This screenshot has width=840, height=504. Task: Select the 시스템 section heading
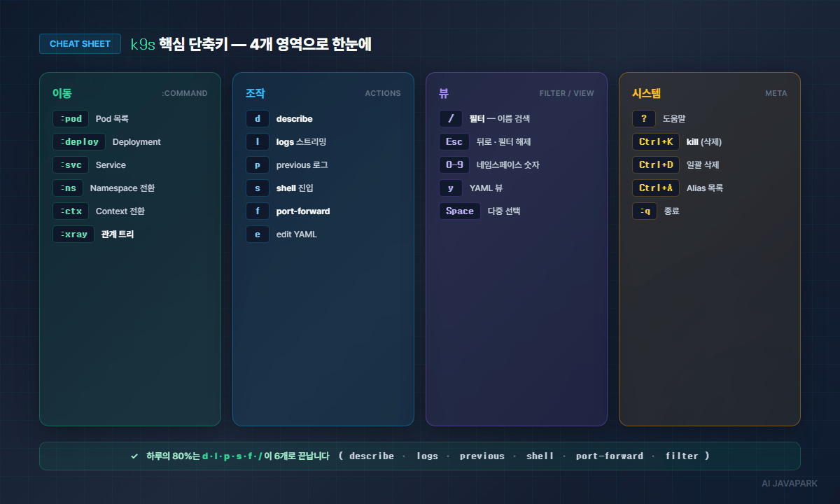[x=646, y=93]
